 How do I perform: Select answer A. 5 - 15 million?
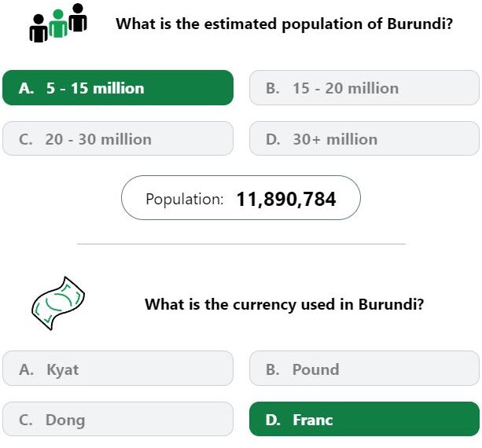(x=118, y=88)
